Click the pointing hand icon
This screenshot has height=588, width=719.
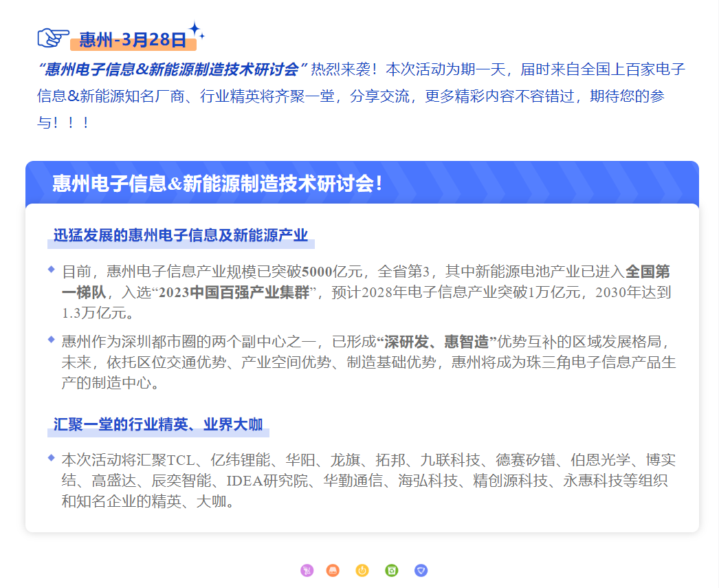[x=53, y=37]
